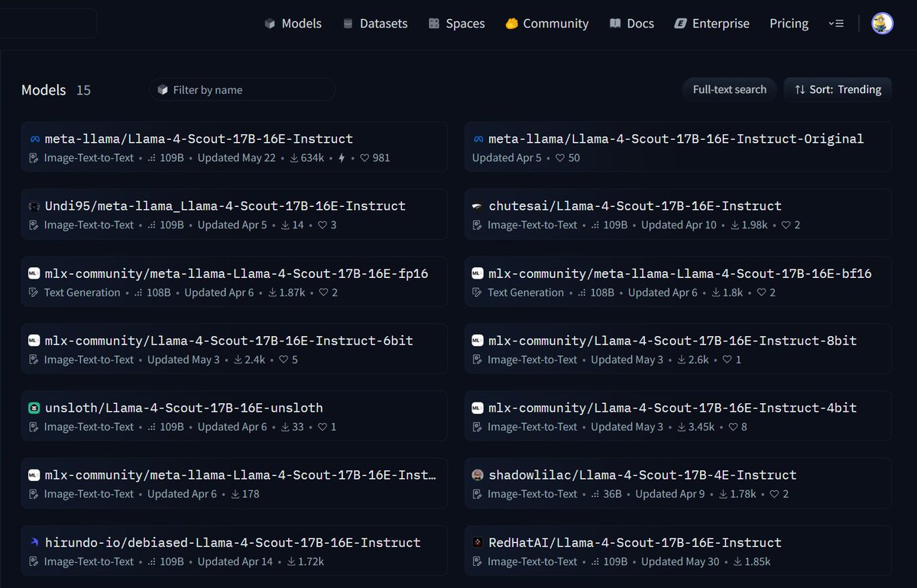
Task: Click heart icon on Instruct-4bit card
Action: 733,427
